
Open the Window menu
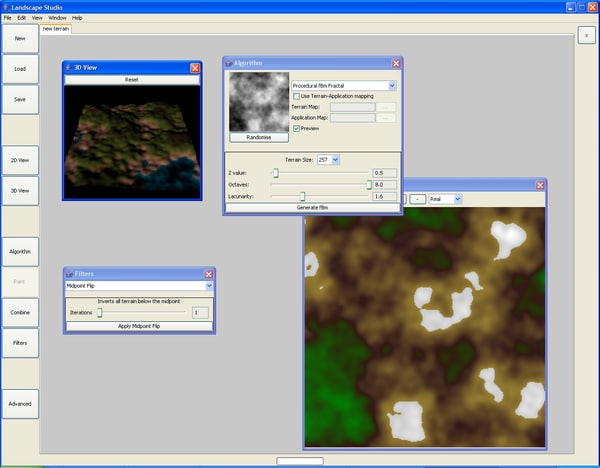[x=57, y=18]
